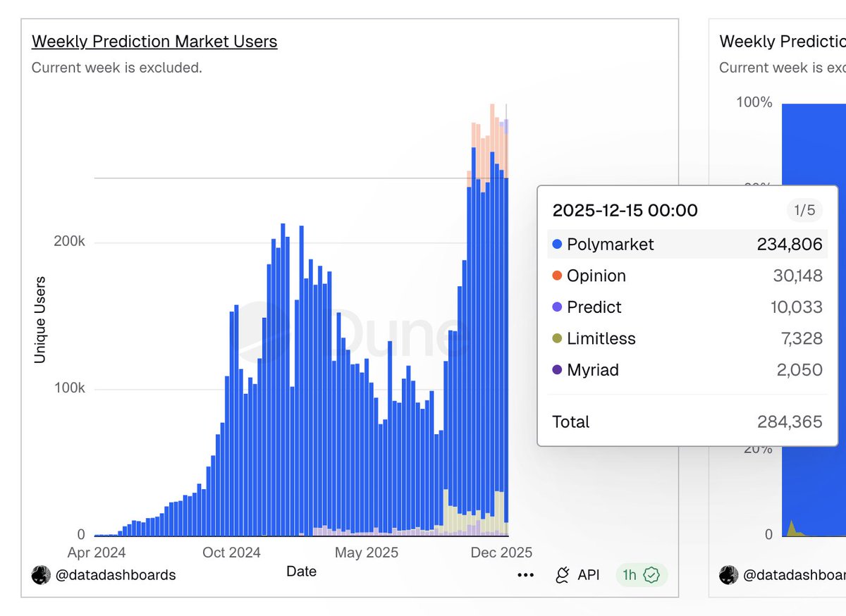Click the Oct 2024 x-axis label
This screenshot has height=616, width=846.
[232, 553]
